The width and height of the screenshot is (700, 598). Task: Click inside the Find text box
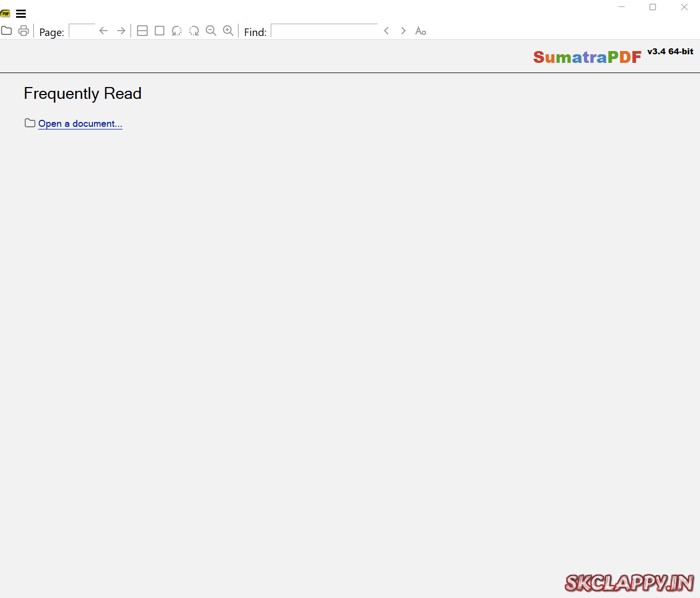(324, 31)
